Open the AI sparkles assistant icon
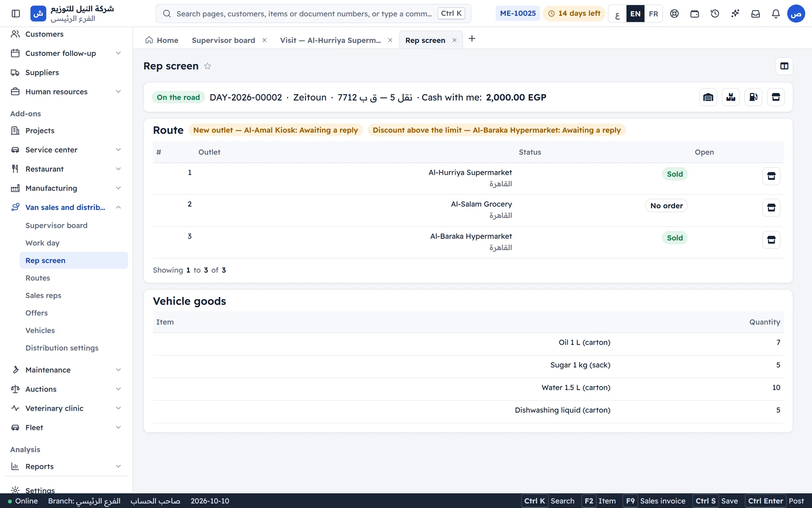Viewport: 812px width, 508px height. coord(735,14)
